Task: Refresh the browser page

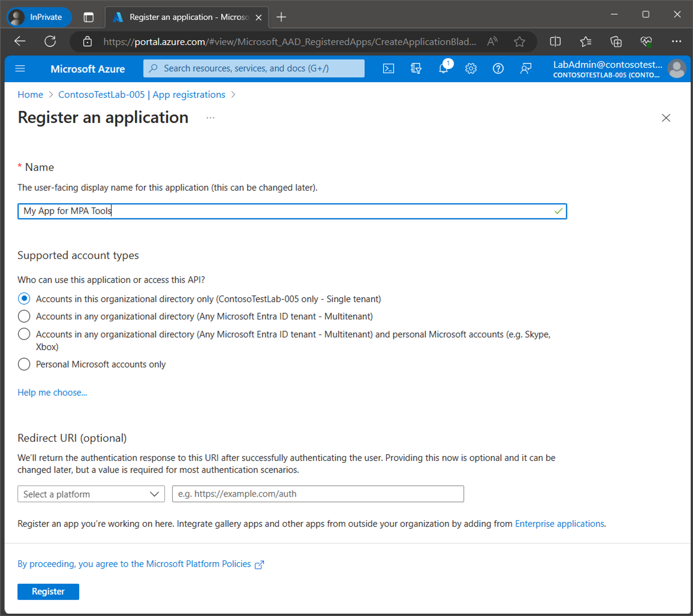Action: coord(50,41)
